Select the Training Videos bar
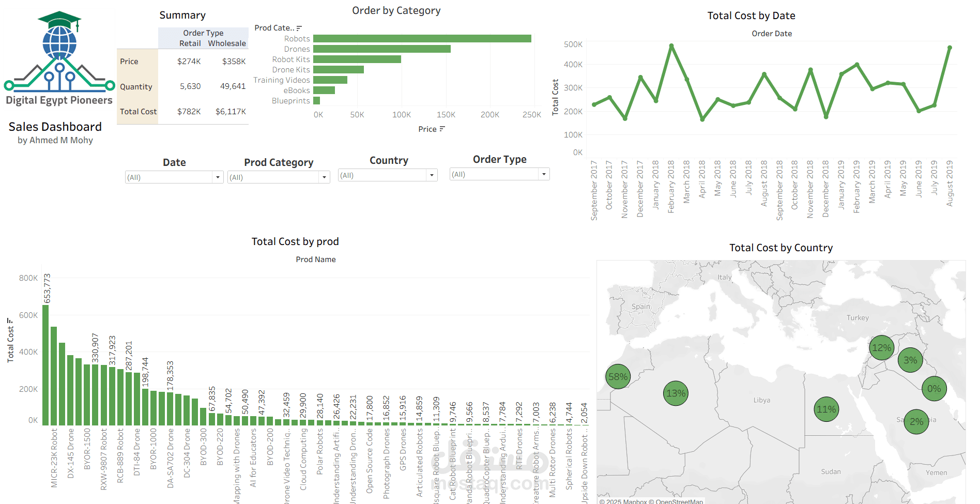The width and height of the screenshot is (980, 504). pos(330,80)
